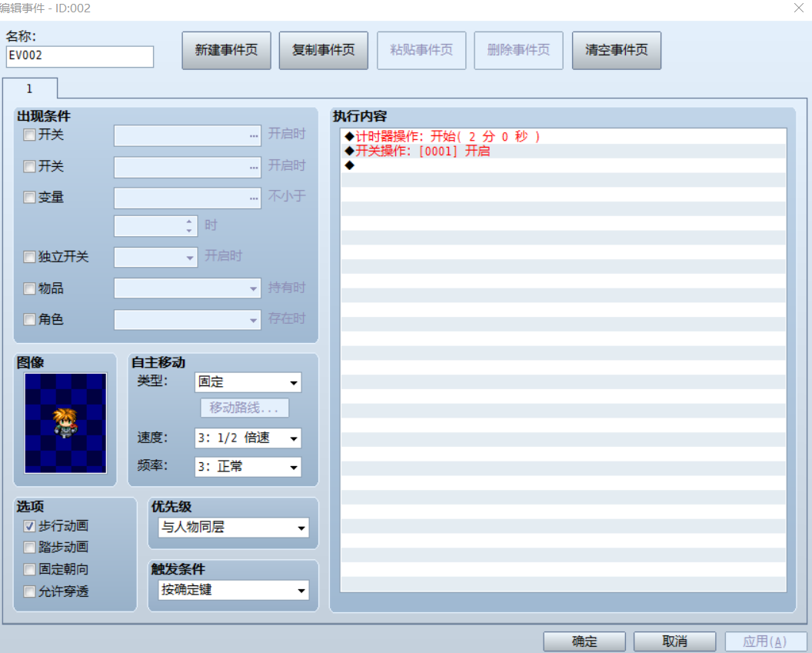Toggle the 独立开关 checkbox
Image resolution: width=812 pixels, height=653 pixels.
pyautogui.click(x=29, y=257)
